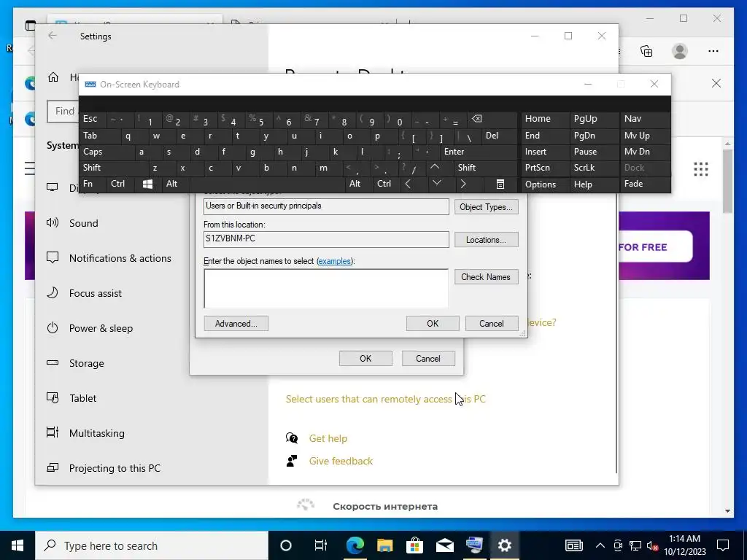Open Task View in the taskbar
747x560 pixels.
(321, 545)
